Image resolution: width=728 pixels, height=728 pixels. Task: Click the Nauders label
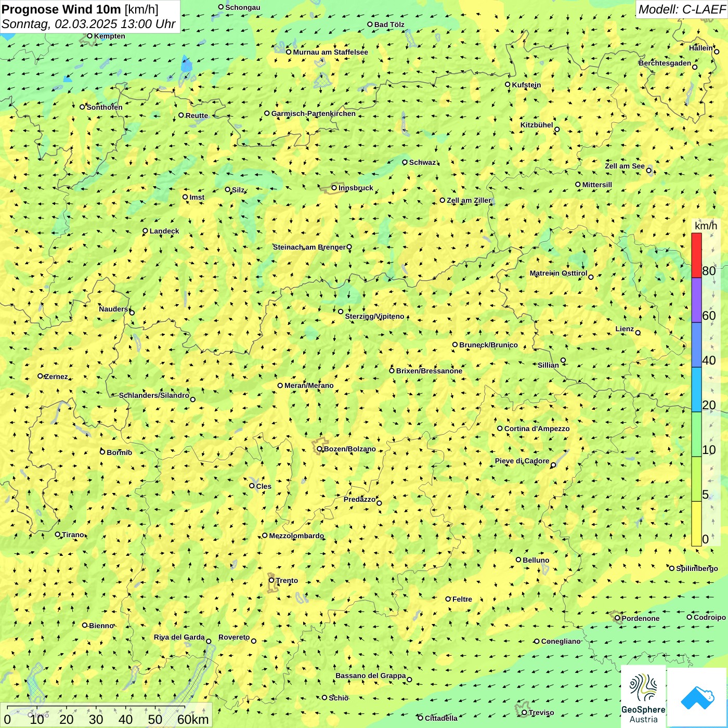click(113, 309)
